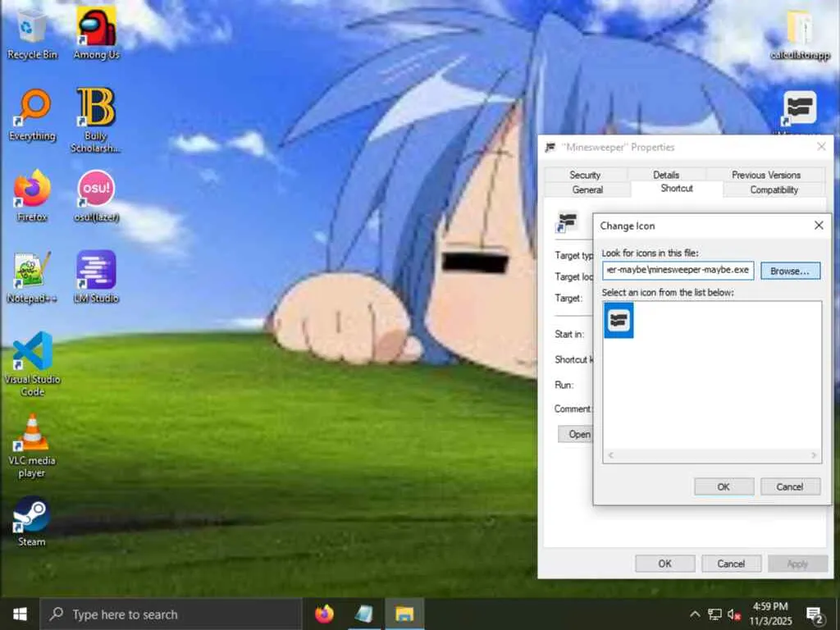Select the calculatorapp folder on desktop

click(x=800, y=33)
